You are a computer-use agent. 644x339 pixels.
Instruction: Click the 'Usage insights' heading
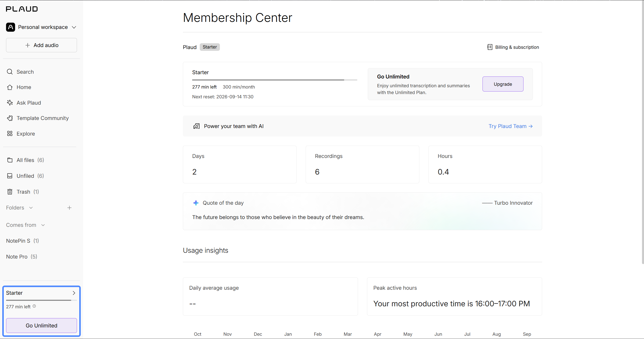tap(206, 250)
